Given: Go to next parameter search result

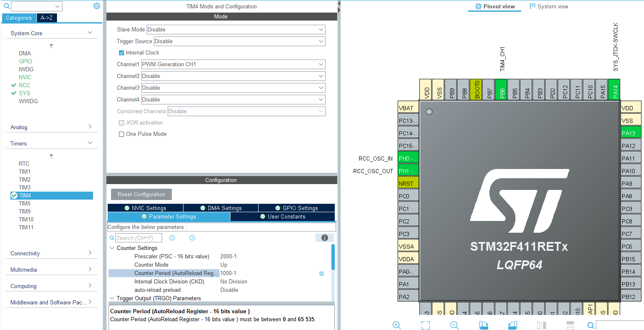Looking at the screenshot, I should (192, 238).
